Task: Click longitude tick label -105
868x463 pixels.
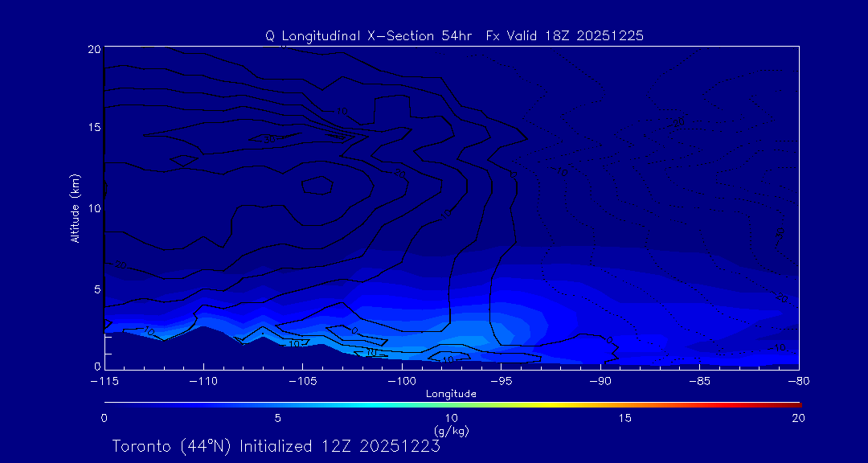Action: [303, 382]
